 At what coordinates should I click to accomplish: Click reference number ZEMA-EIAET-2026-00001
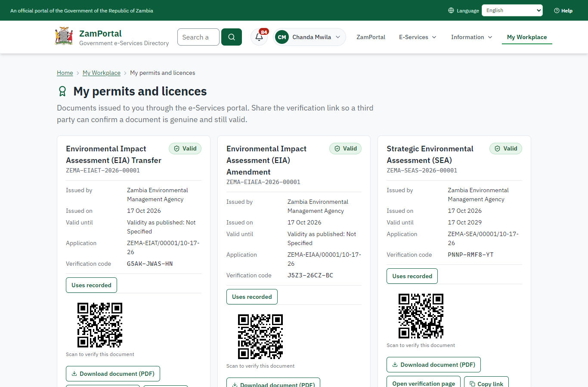point(103,170)
